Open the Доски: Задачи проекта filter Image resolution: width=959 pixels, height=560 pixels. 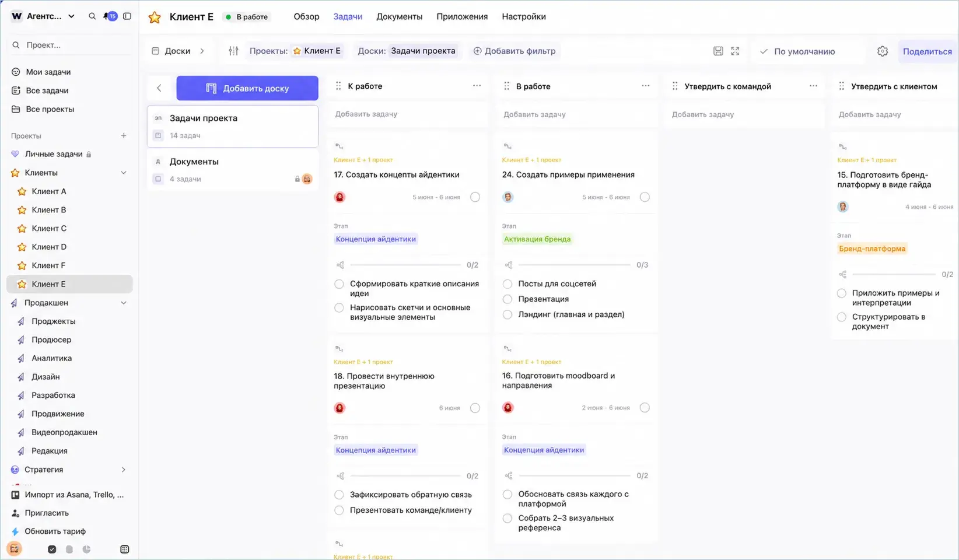point(407,51)
